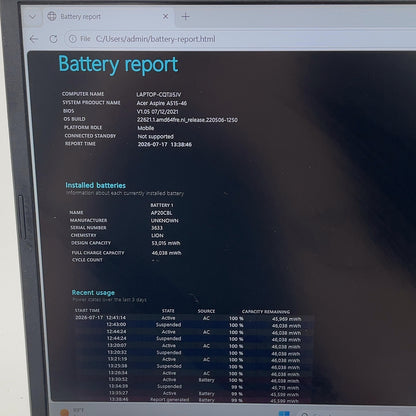Select the "REPORT TIME" label

(x=80, y=144)
